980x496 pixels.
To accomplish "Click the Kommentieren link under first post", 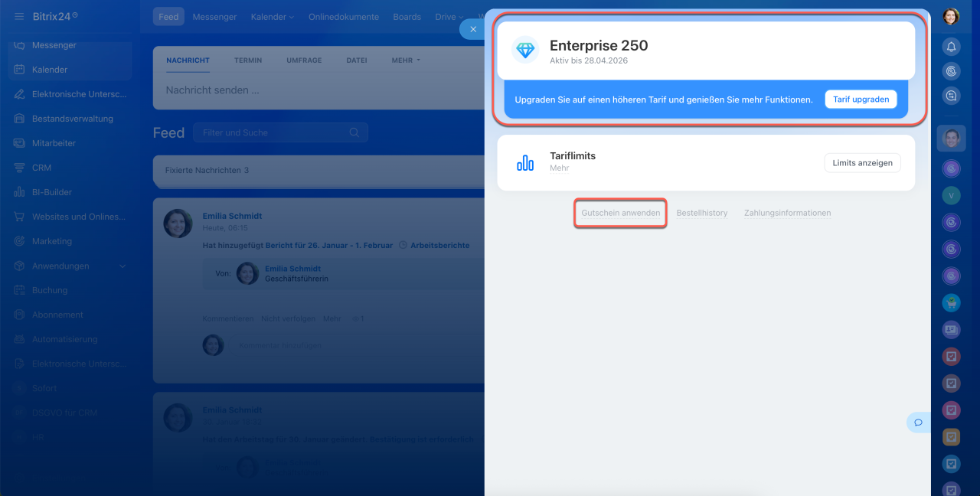I will [x=227, y=318].
